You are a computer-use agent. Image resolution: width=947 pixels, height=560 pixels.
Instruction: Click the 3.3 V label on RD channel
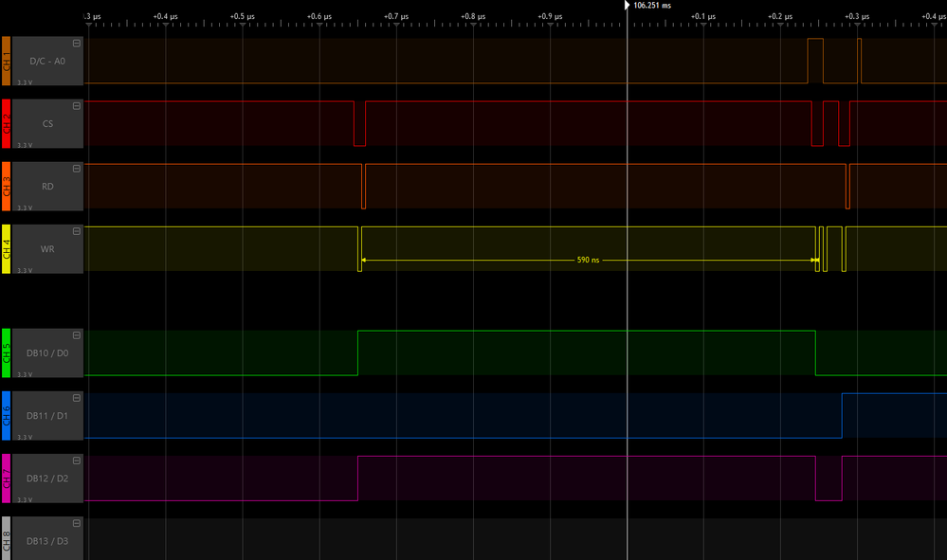coord(25,208)
